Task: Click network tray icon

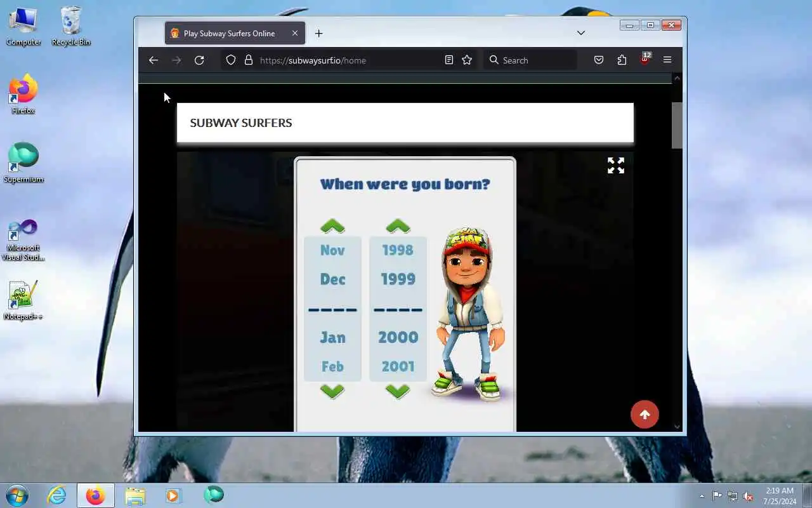Action: click(x=733, y=496)
